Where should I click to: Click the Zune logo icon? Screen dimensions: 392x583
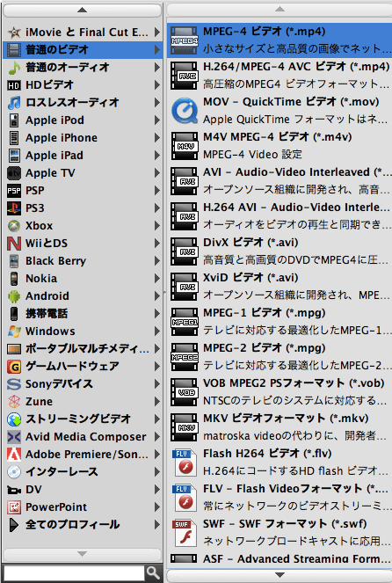(x=14, y=402)
